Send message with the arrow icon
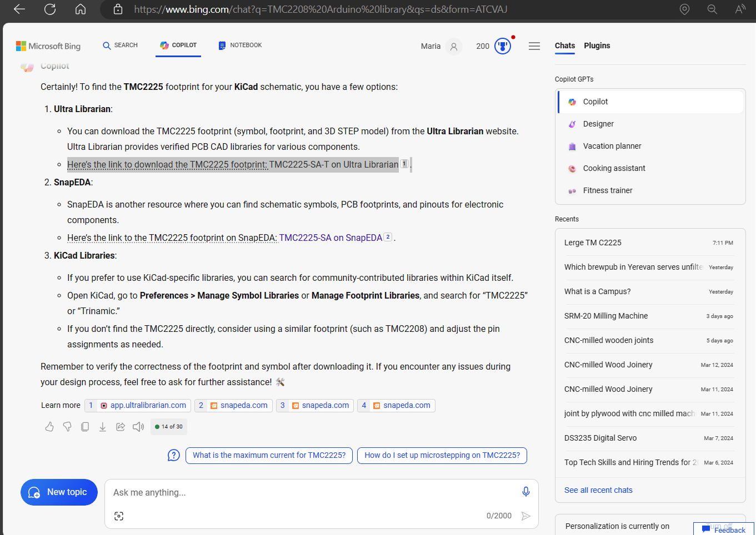The image size is (756, 535). pos(525,516)
